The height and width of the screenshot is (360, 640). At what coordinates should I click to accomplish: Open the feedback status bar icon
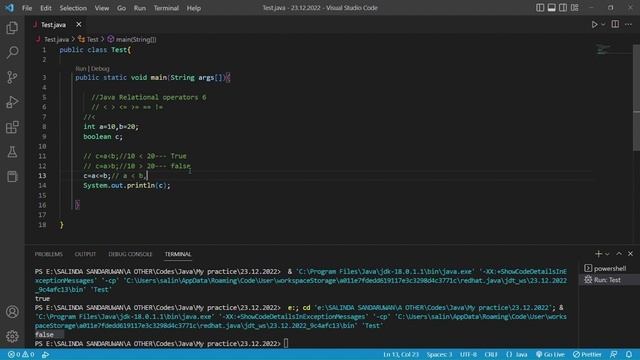point(613,354)
